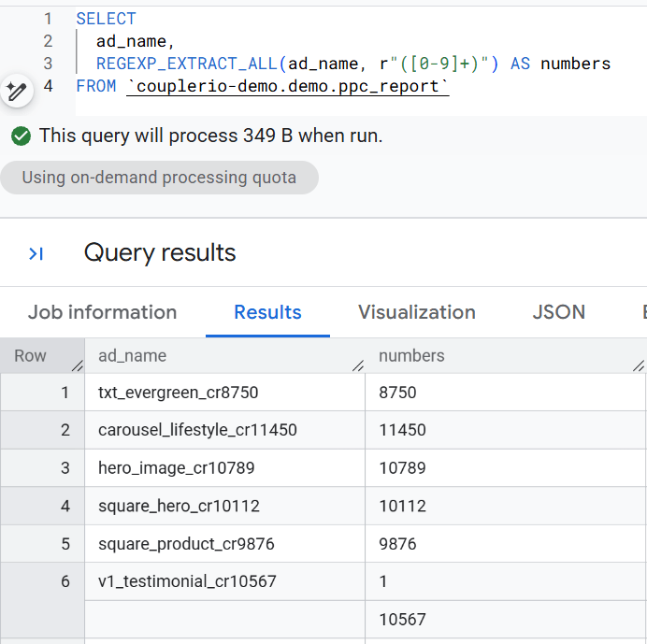Click the green query validation checkmark
Viewport: 647px width, 644px height.
tap(22, 136)
